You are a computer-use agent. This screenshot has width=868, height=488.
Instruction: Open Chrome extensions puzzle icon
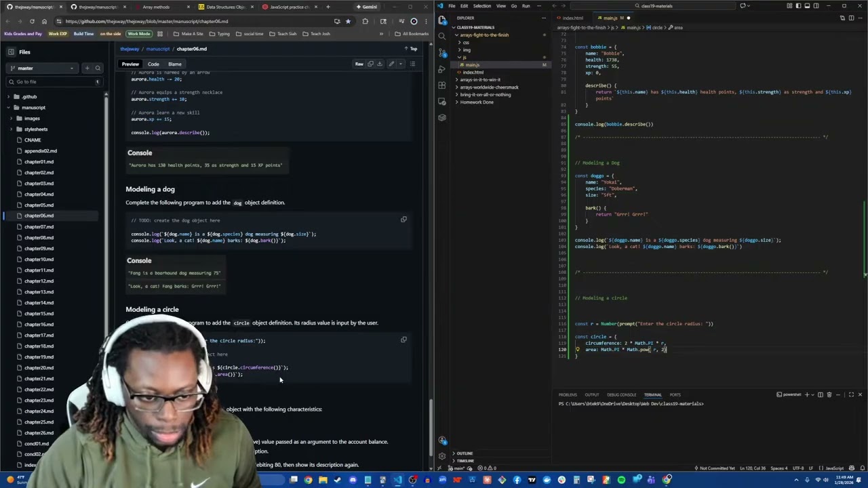click(366, 21)
